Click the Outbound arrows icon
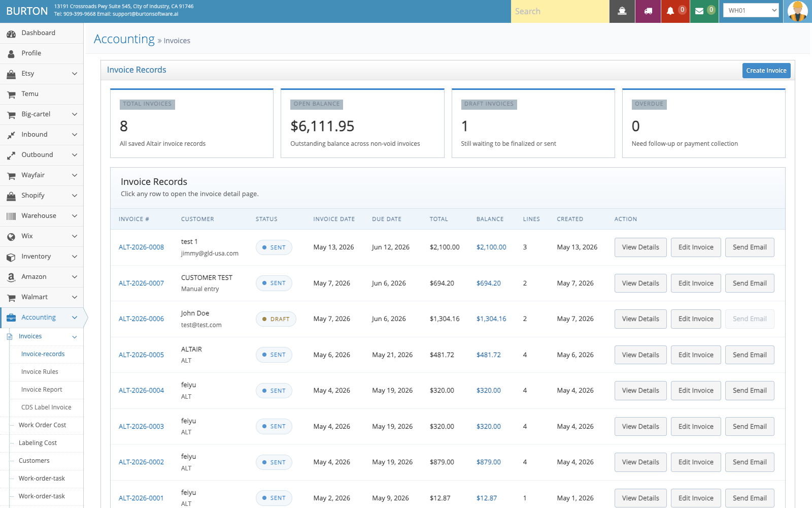The width and height of the screenshot is (812, 508). tap(11, 155)
